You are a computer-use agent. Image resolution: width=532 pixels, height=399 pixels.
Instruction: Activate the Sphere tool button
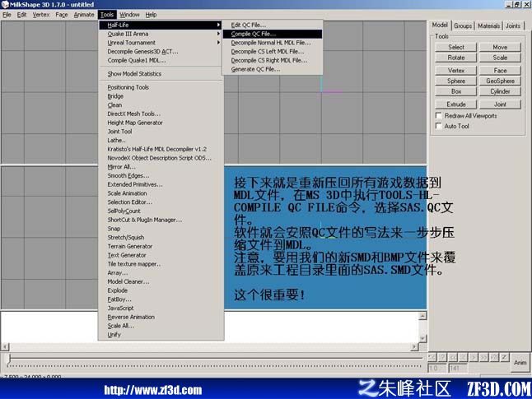(456, 81)
